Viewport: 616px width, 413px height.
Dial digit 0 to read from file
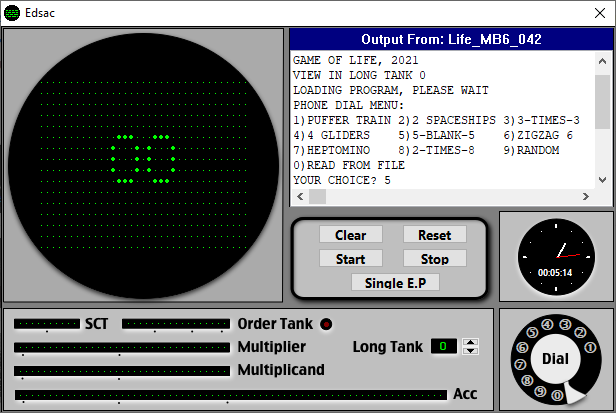pos(557,396)
